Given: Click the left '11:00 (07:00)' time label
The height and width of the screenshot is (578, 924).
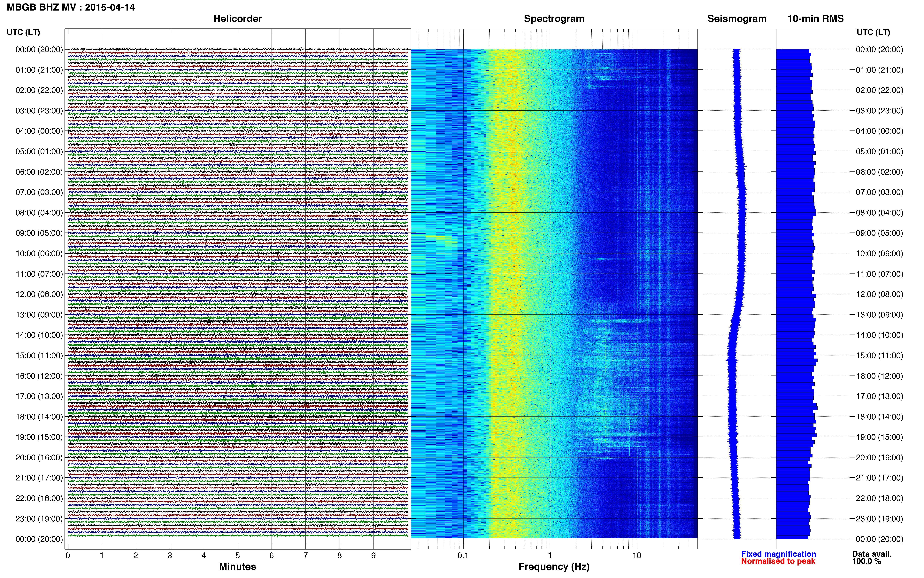Looking at the screenshot, I should (x=39, y=274).
